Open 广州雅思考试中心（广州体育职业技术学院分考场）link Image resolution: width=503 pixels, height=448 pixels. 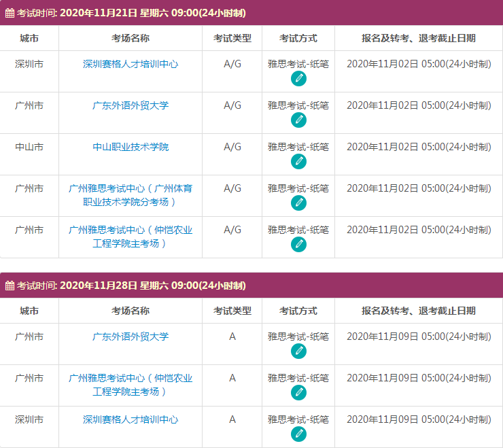click(131, 195)
